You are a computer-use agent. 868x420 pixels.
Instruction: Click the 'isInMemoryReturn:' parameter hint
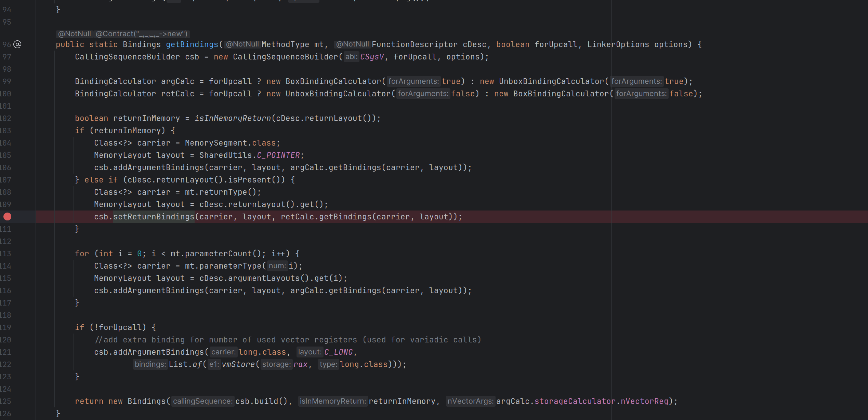[333, 401]
